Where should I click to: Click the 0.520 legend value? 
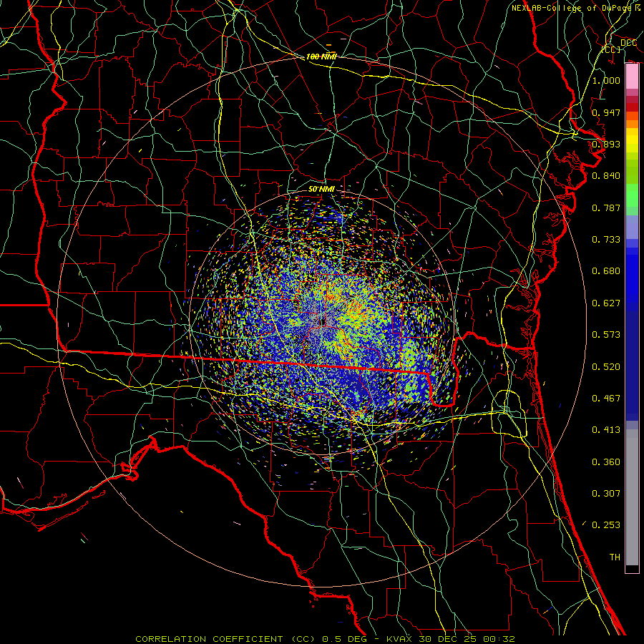[x=606, y=367]
